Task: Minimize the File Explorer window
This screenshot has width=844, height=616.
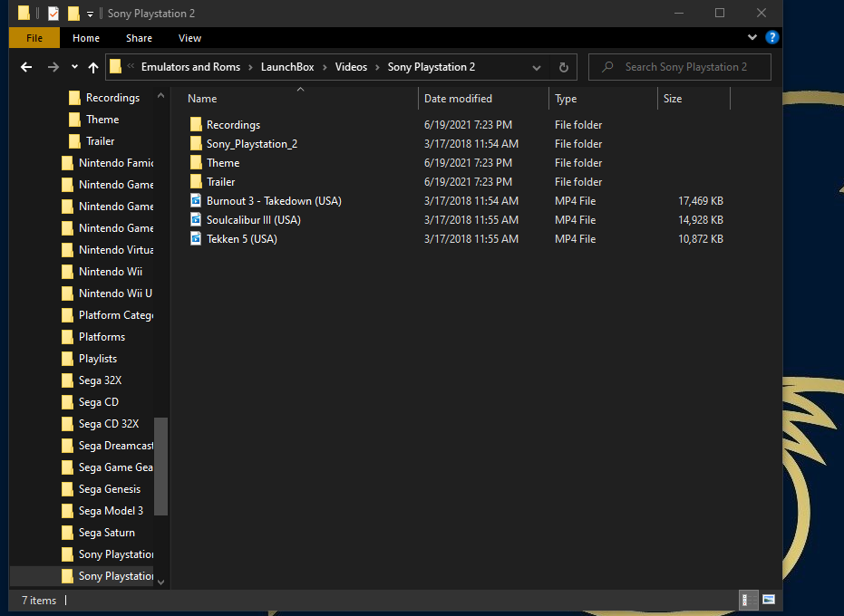Action: tap(679, 13)
